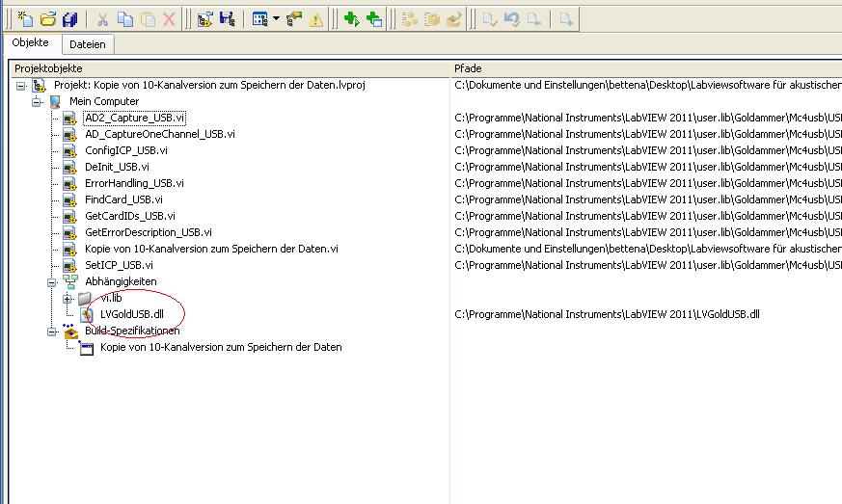Open the dropdown arrow next to filter view icon

pyautogui.click(x=276, y=18)
